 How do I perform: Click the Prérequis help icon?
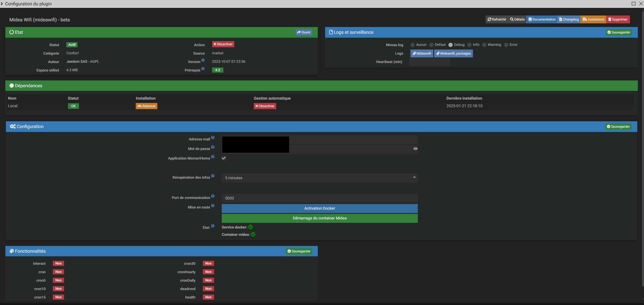point(203,69)
